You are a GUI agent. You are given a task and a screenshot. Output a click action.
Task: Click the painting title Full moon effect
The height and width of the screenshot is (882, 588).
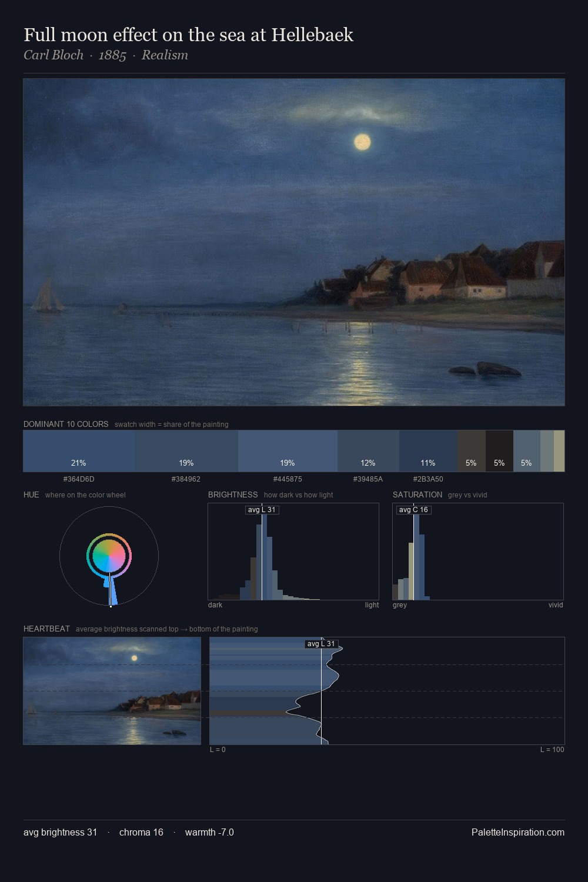[x=188, y=35]
